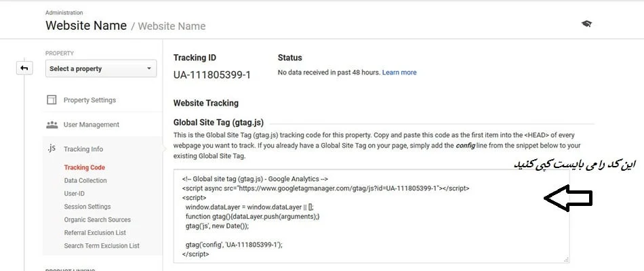
Task: Click the User Management people icon
Action: pos(52,125)
